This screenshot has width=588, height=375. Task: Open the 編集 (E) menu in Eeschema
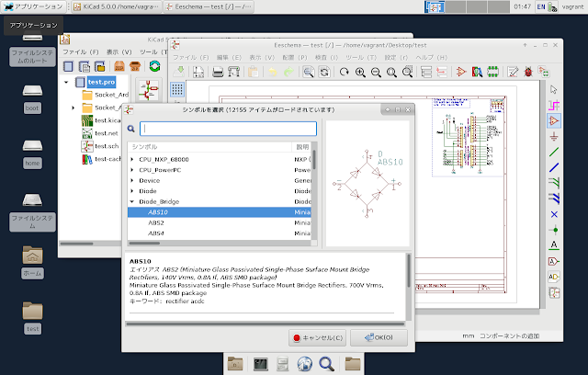pos(229,57)
